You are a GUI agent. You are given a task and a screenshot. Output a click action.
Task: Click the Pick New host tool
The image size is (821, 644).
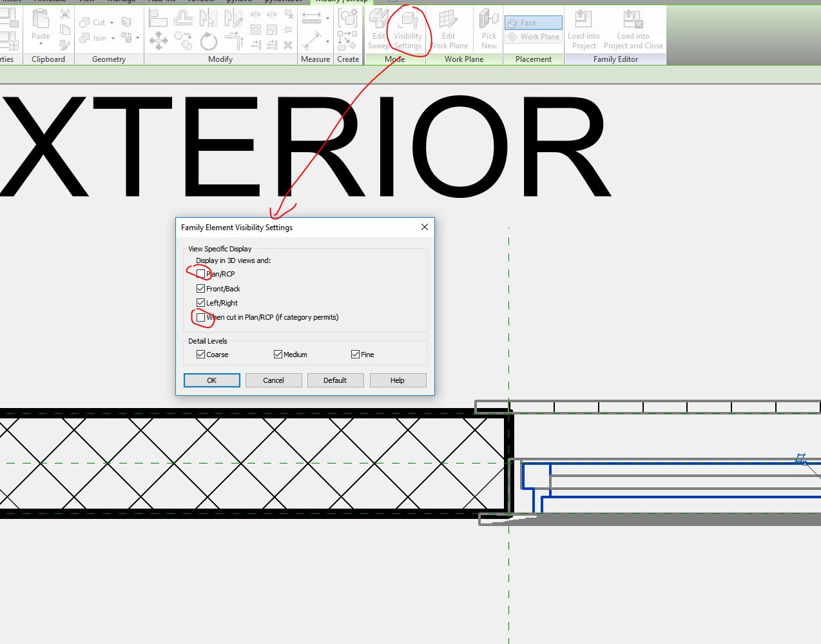pyautogui.click(x=489, y=29)
